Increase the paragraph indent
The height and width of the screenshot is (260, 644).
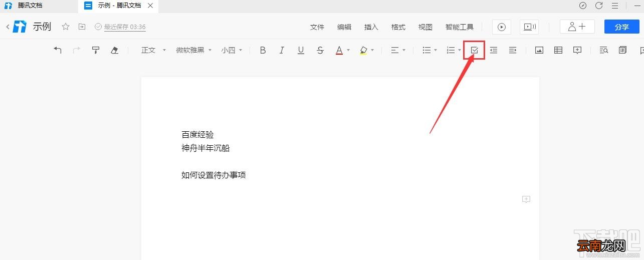pos(513,50)
